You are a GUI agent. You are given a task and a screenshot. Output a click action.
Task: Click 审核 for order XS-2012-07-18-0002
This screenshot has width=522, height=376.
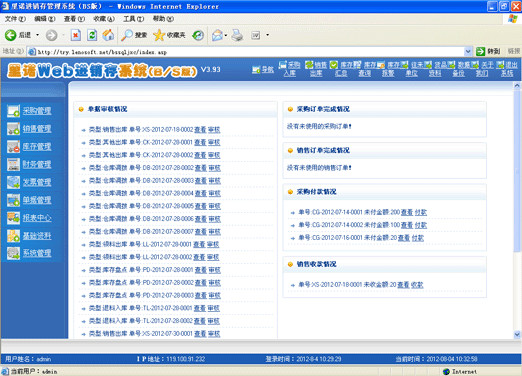coord(214,130)
